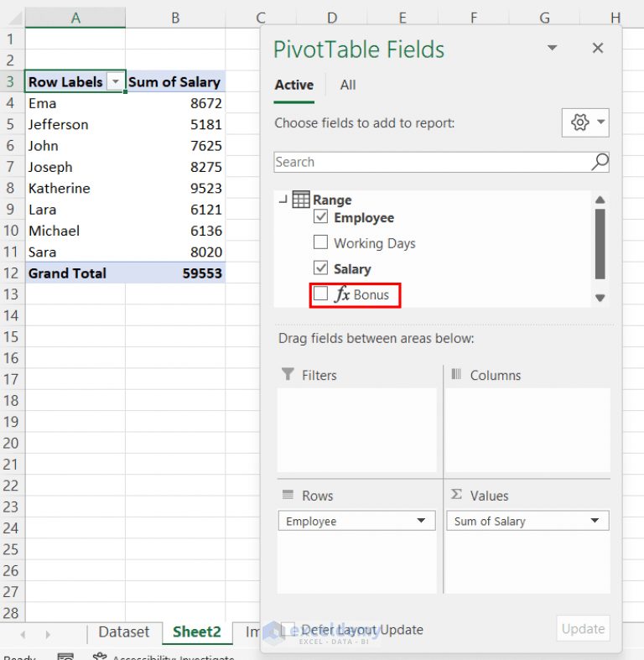Switch to the All tab
The image size is (644, 660).
[x=348, y=85]
